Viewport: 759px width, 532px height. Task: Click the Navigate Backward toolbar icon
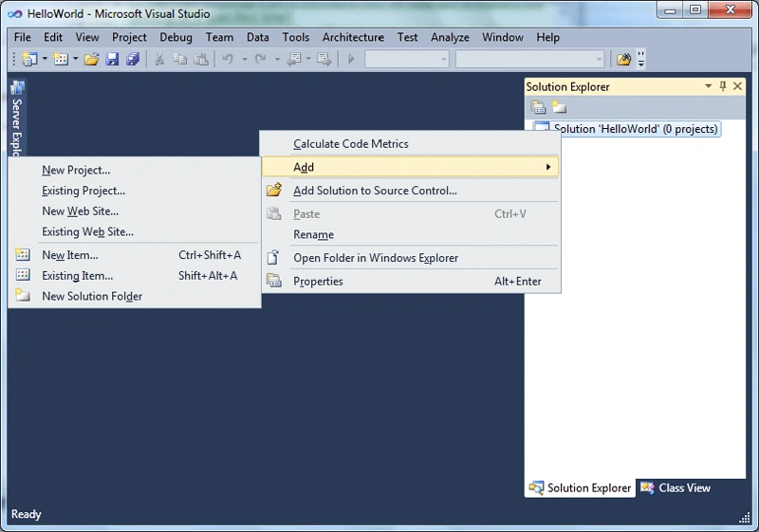click(x=294, y=59)
